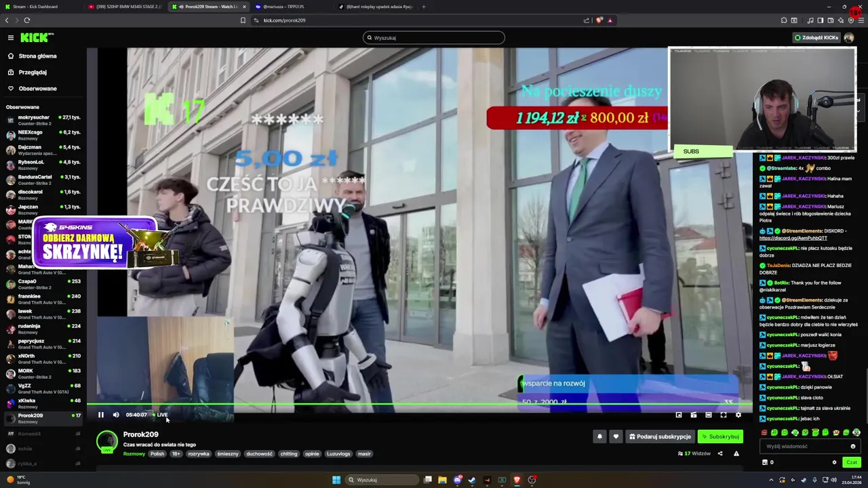This screenshot has width=868, height=488.
Task: Open Czapa0 channel in sidebar
Action: pos(43,284)
